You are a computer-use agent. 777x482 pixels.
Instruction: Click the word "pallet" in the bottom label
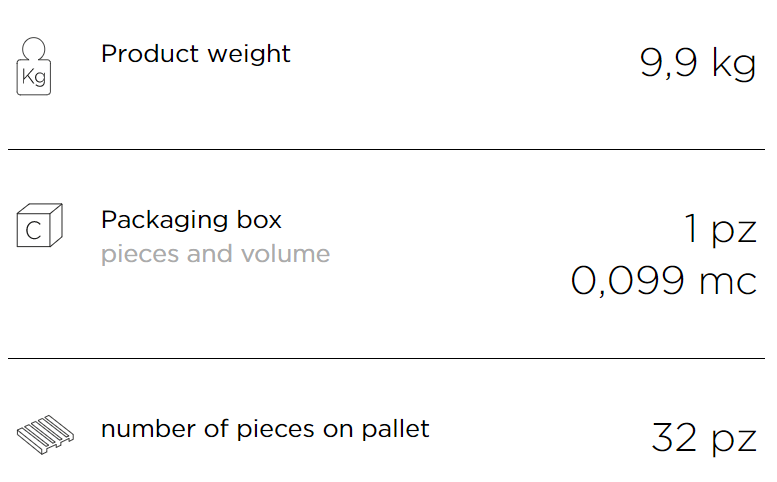395,430
